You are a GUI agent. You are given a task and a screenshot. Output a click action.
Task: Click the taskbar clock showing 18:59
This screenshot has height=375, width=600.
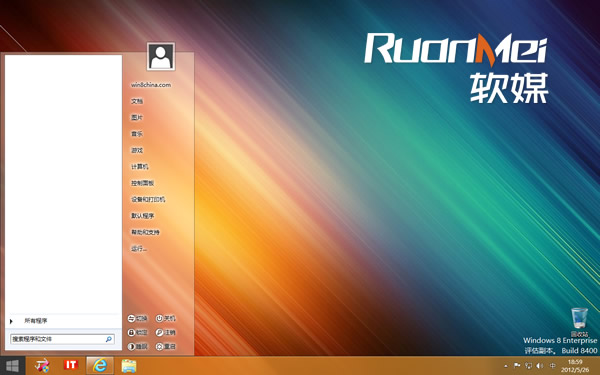[575, 366]
